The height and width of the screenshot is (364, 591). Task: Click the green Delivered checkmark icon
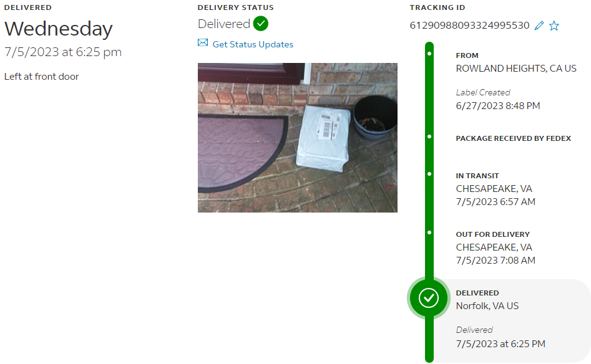[261, 24]
